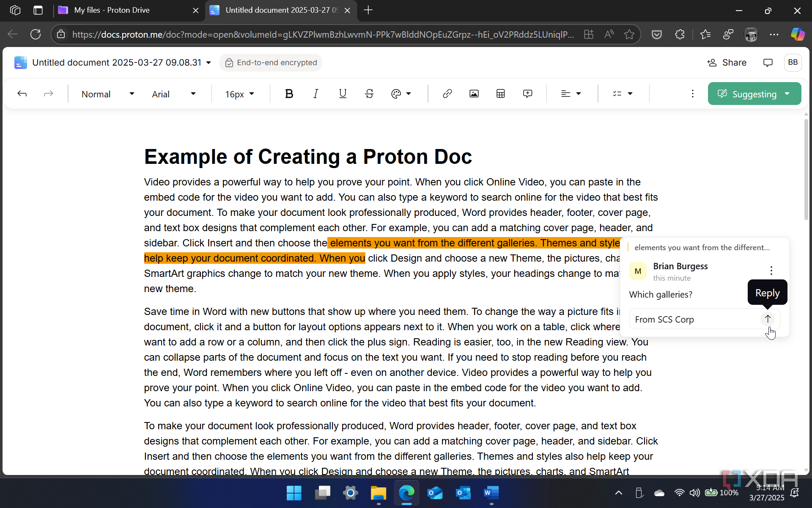This screenshot has height=508, width=812.
Task: Open the Edge workspaces icon
Action: point(15,10)
